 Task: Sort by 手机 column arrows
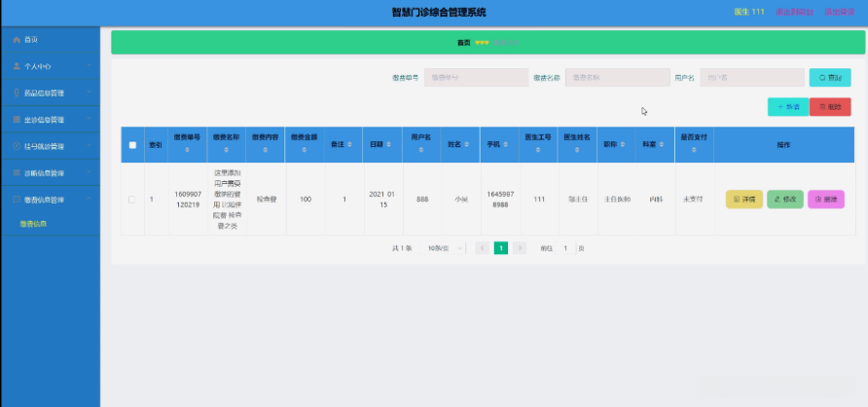[x=506, y=144]
